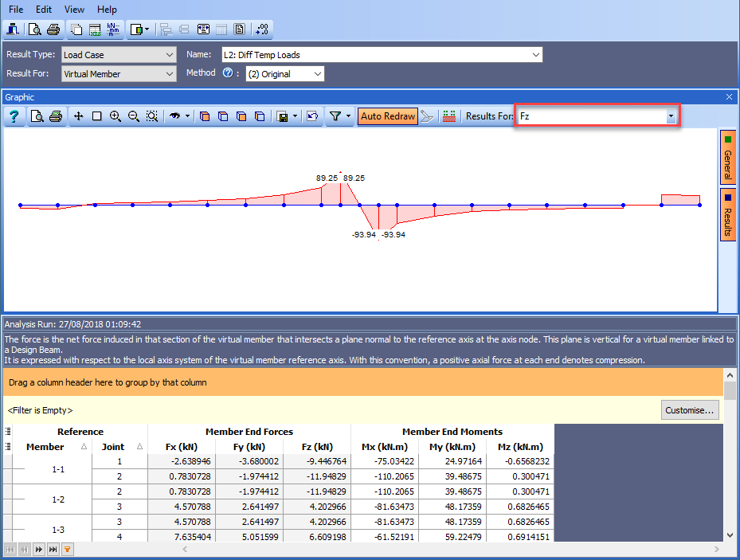This screenshot has width=740, height=560.
Task: Sort by the Joint column header
Action: click(119, 447)
